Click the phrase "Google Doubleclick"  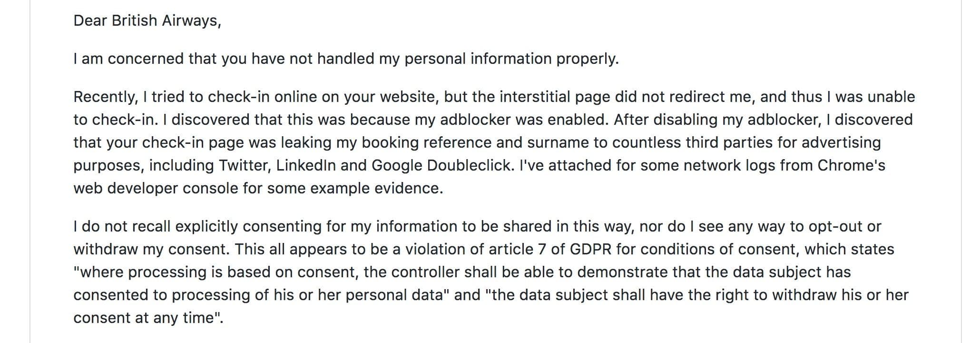click(x=442, y=165)
